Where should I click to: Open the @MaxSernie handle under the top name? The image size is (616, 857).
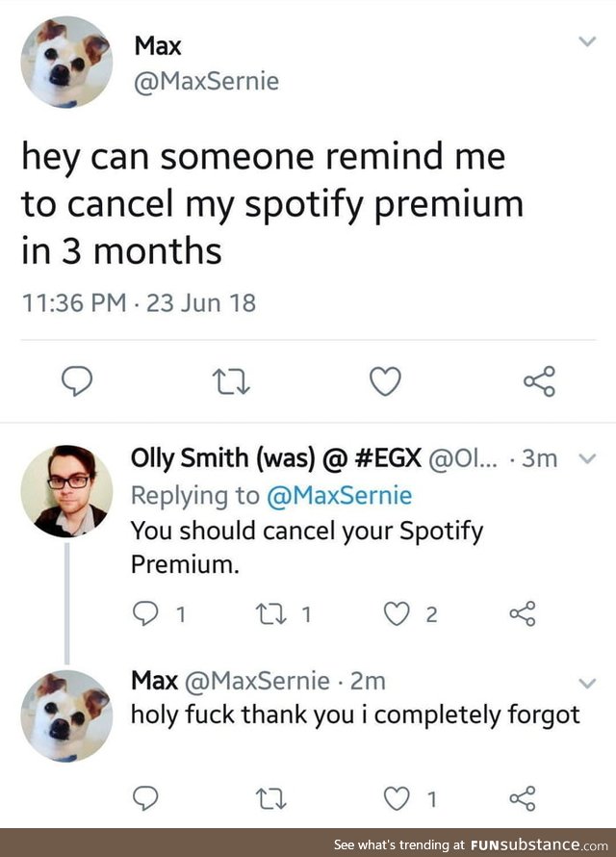pyautogui.click(x=206, y=82)
